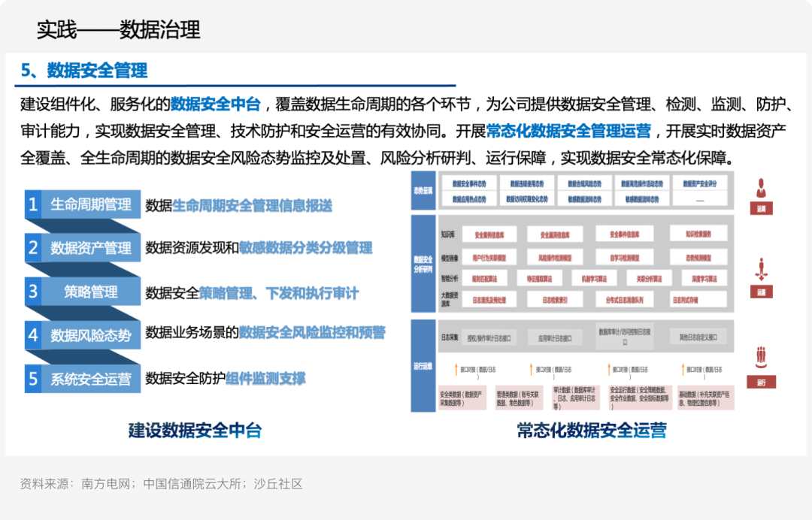
Task: Select badge 5 beside 系统安全运营
Action: coord(32,380)
